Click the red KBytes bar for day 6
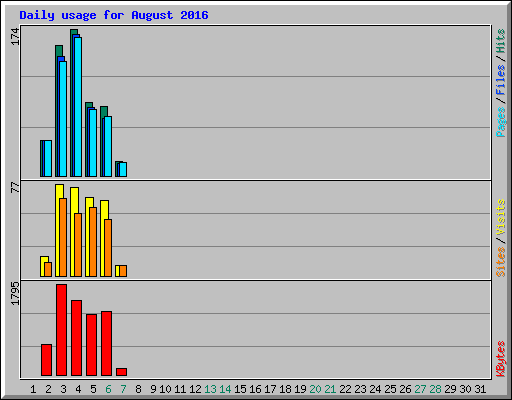 (106, 344)
